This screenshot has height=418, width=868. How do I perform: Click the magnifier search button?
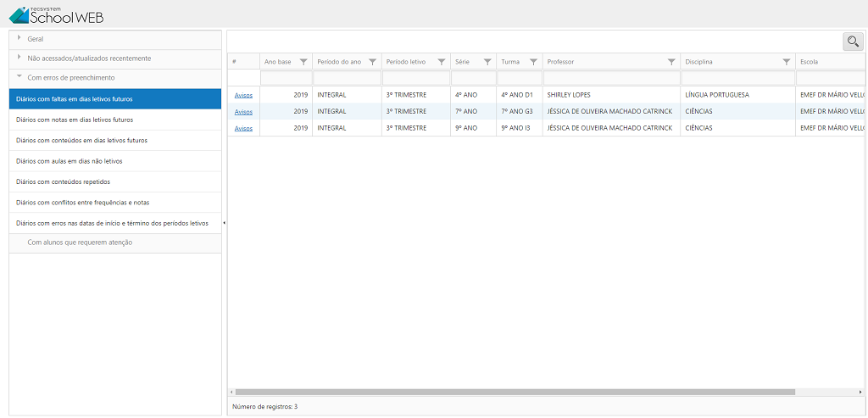(852, 41)
